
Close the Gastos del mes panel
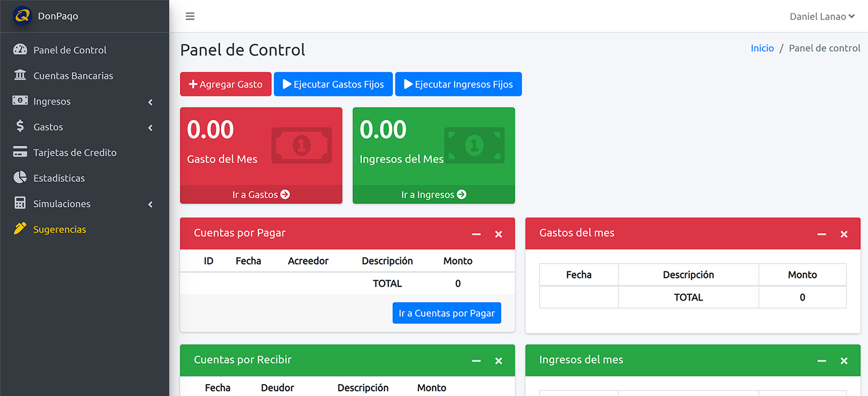tap(844, 234)
